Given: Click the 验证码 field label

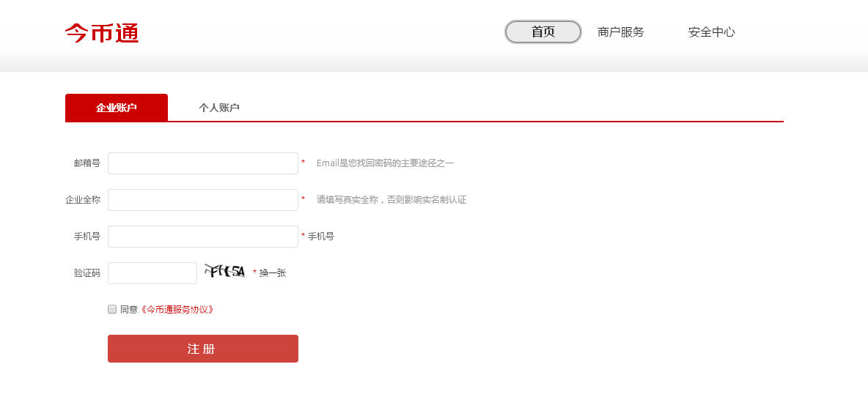Looking at the screenshot, I should [87, 273].
